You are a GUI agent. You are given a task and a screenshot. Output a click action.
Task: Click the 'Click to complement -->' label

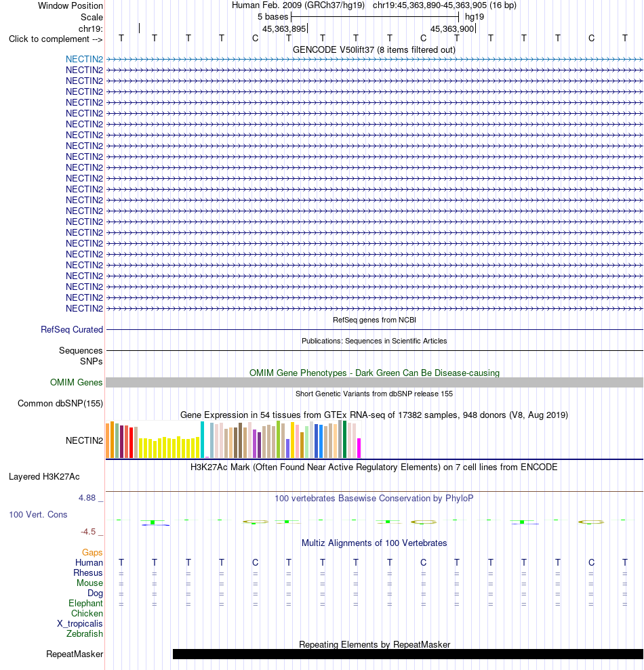click(x=56, y=39)
